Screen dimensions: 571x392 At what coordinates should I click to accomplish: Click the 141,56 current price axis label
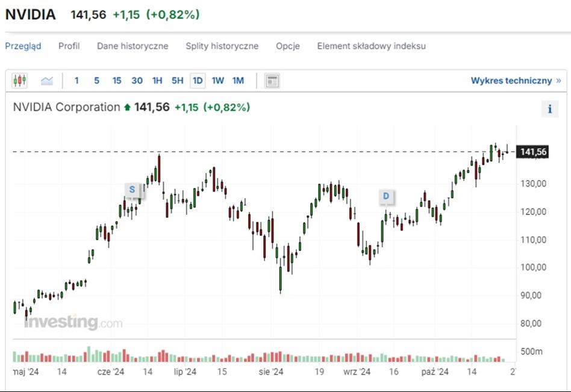(533, 152)
